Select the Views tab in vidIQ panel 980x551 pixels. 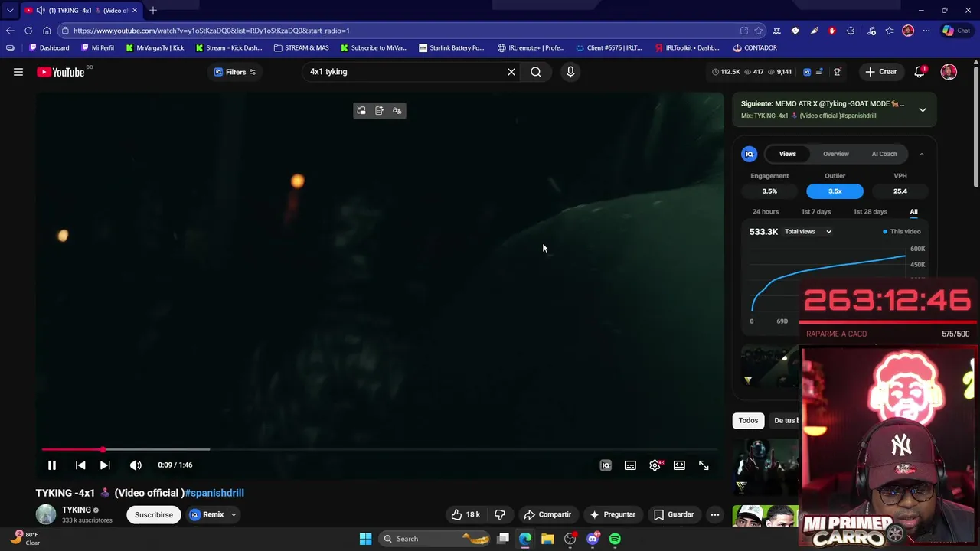pyautogui.click(x=788, y=154)
